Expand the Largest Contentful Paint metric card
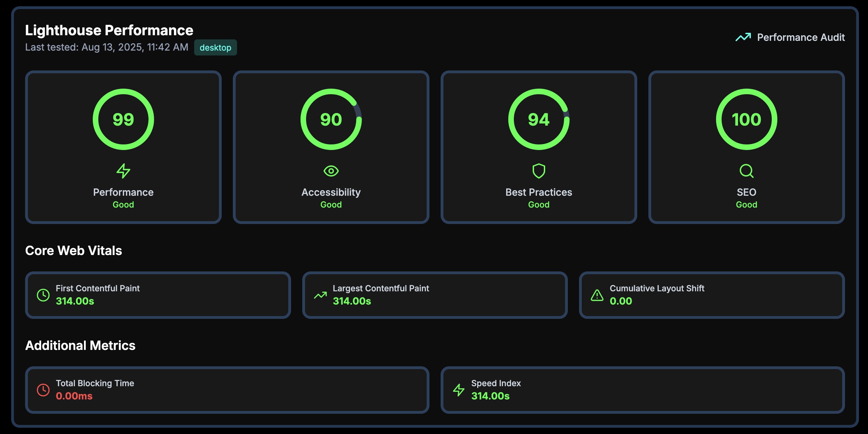 [x=435, y=295]
